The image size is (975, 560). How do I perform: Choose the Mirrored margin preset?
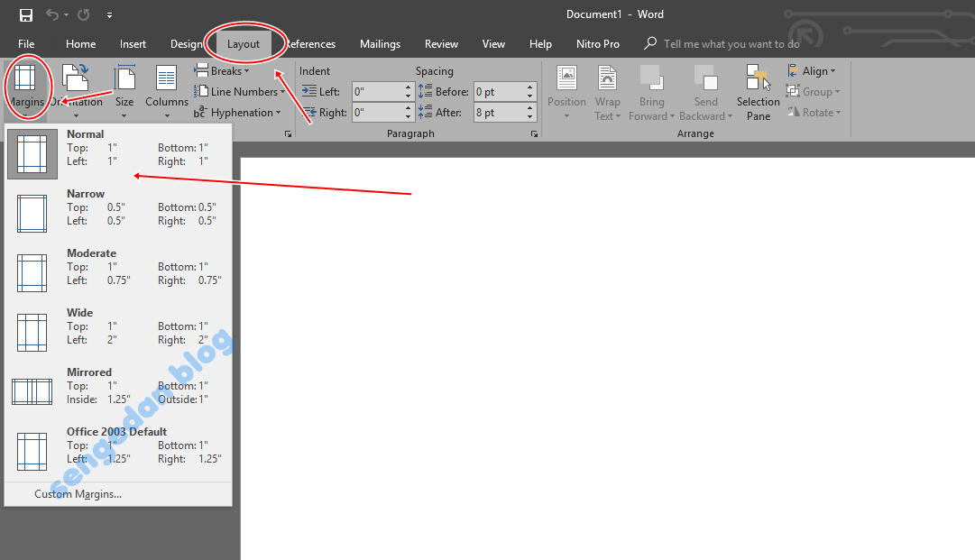[118, 392]
